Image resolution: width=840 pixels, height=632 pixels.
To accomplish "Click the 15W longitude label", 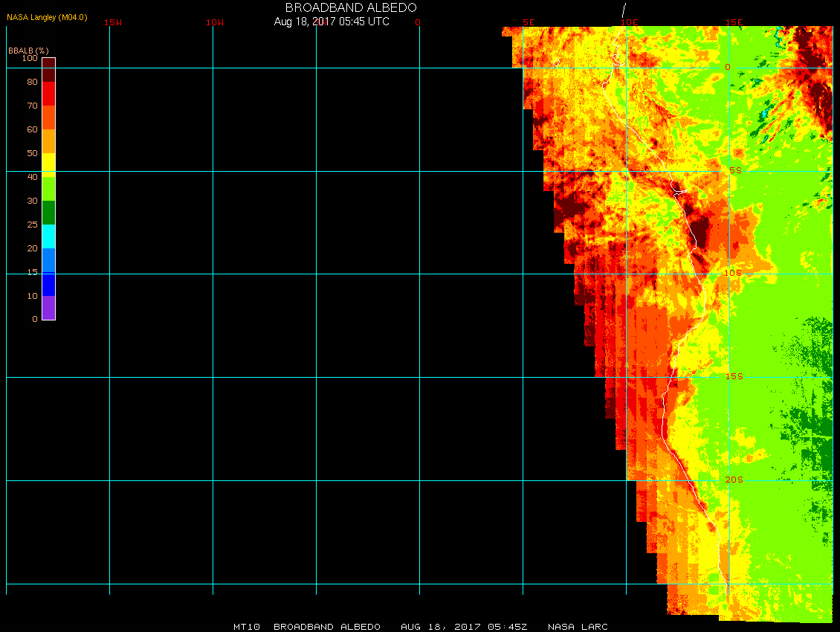I will (113, 22).
